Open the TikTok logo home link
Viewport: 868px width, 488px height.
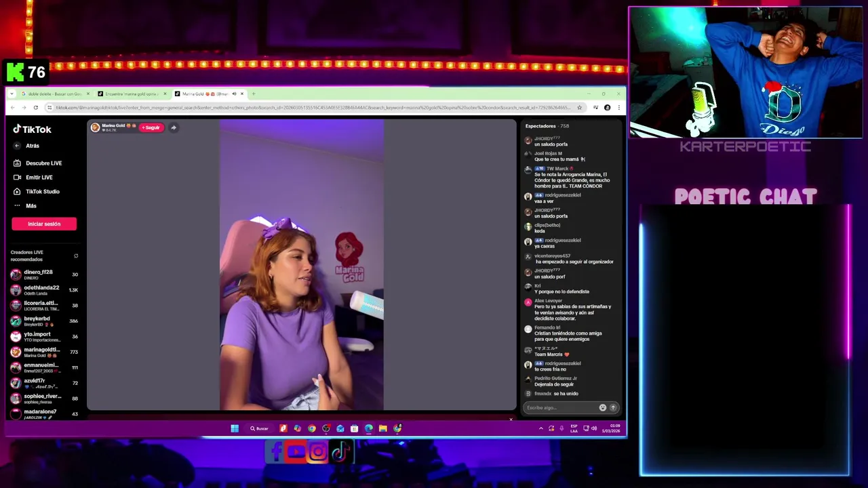click(x=32, y=129)
